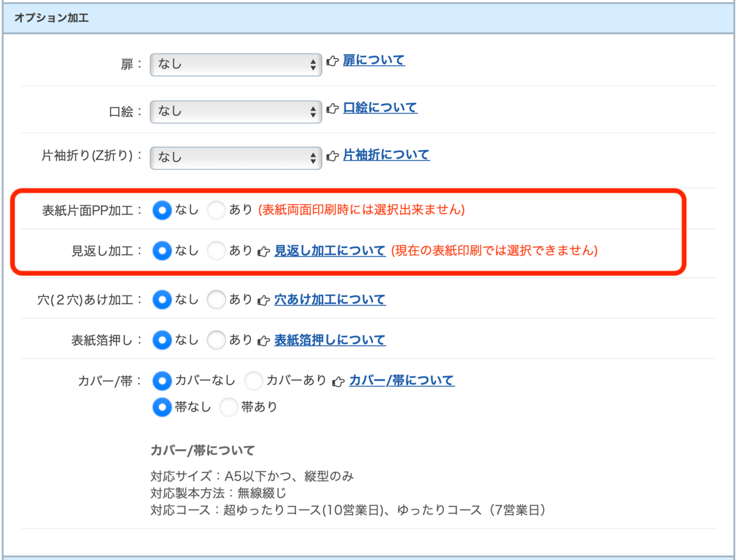Click pointing hand icon beside 口絵について
Viewport: 737px width, 560px height.
(x=332, y=108)
